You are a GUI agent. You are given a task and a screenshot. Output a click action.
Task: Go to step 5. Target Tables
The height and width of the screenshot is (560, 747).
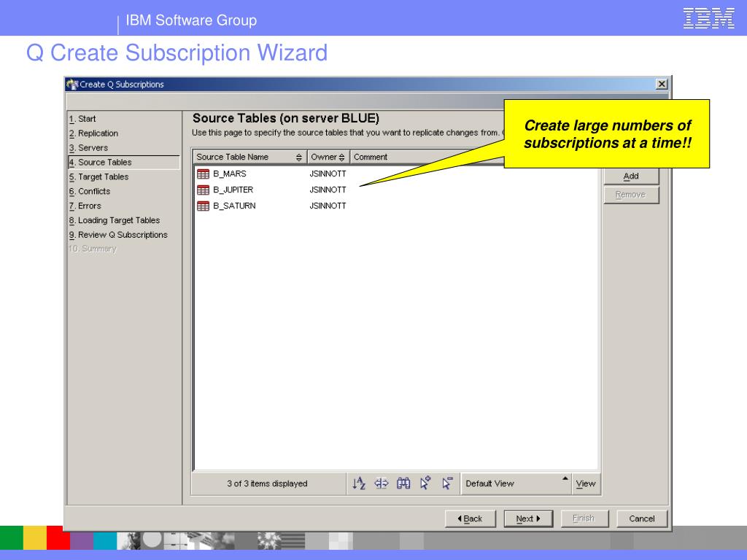point(98,177)
